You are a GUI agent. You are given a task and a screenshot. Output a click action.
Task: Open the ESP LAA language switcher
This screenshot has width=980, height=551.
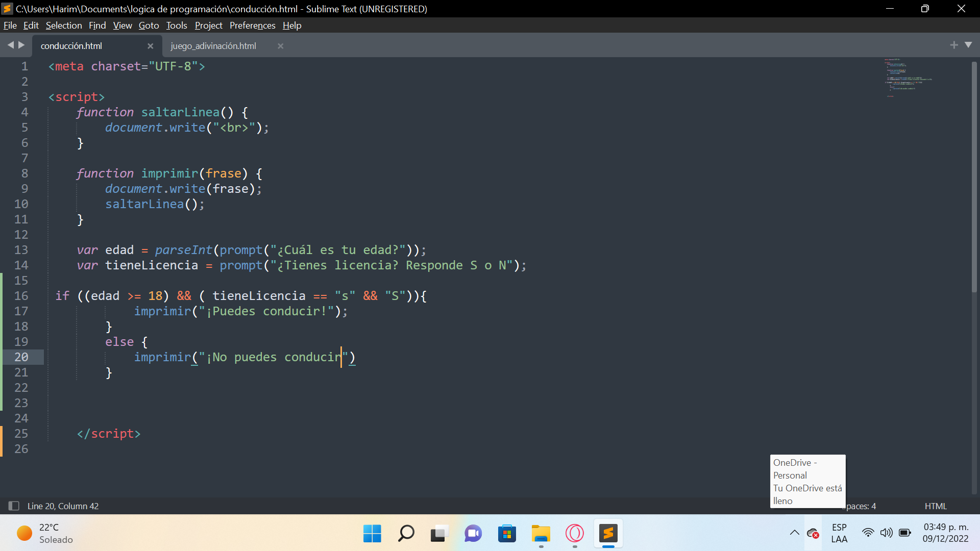point(839,533)
